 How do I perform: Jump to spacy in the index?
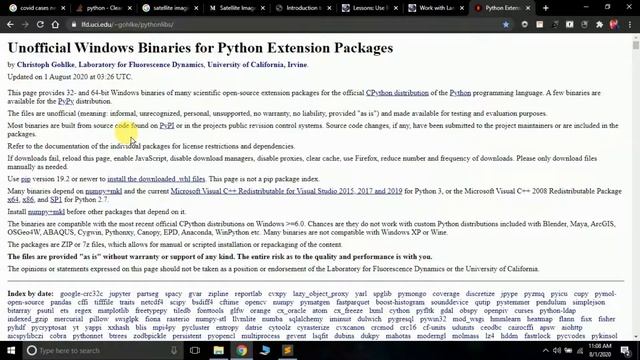point(173,294)
